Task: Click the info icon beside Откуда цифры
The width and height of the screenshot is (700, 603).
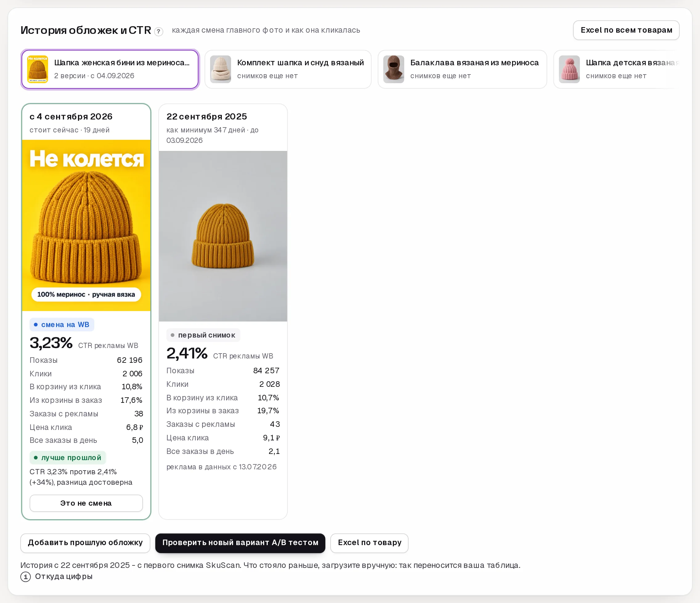Action: coord(26,577)
